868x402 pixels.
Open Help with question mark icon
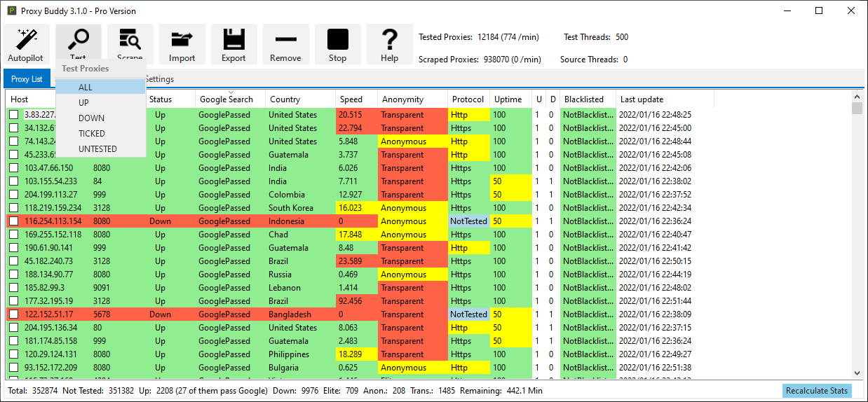click(389, 39)
